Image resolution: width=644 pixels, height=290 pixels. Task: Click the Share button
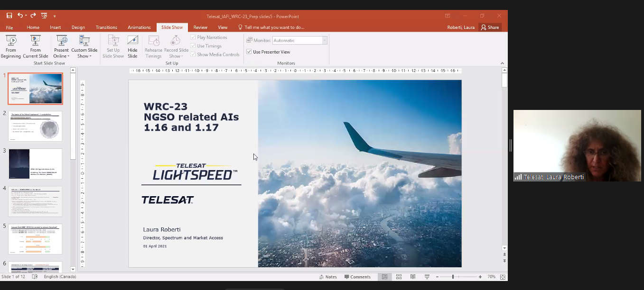(490, 27)
